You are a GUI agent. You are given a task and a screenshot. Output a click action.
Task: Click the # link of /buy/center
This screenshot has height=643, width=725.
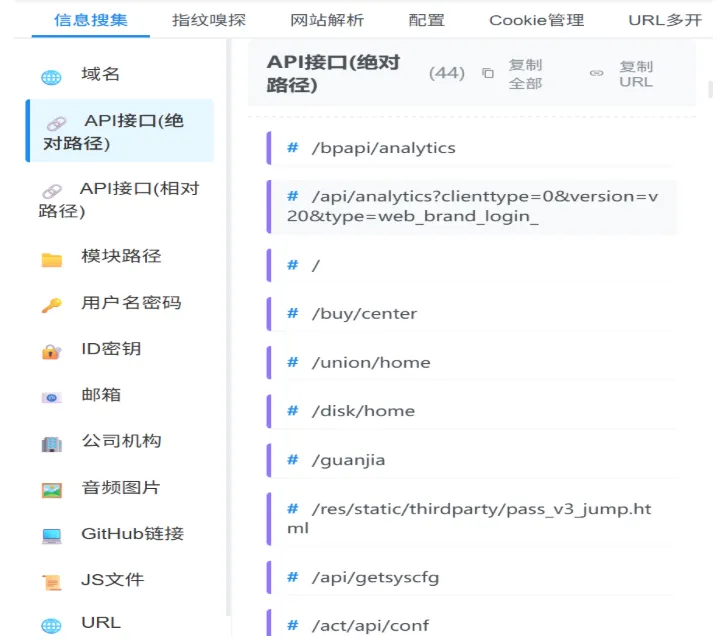tap(293, 313)
